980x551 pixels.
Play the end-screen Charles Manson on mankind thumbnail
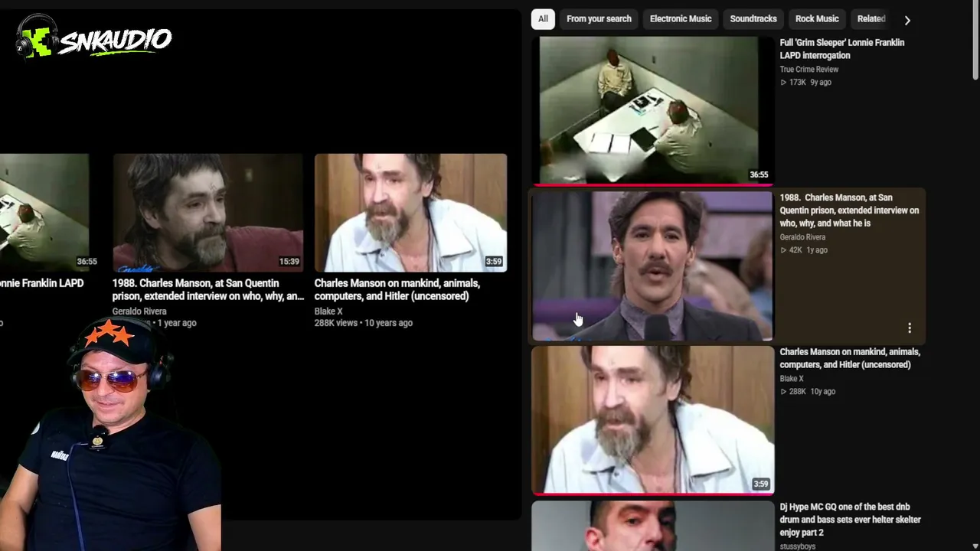click(410, 213)
